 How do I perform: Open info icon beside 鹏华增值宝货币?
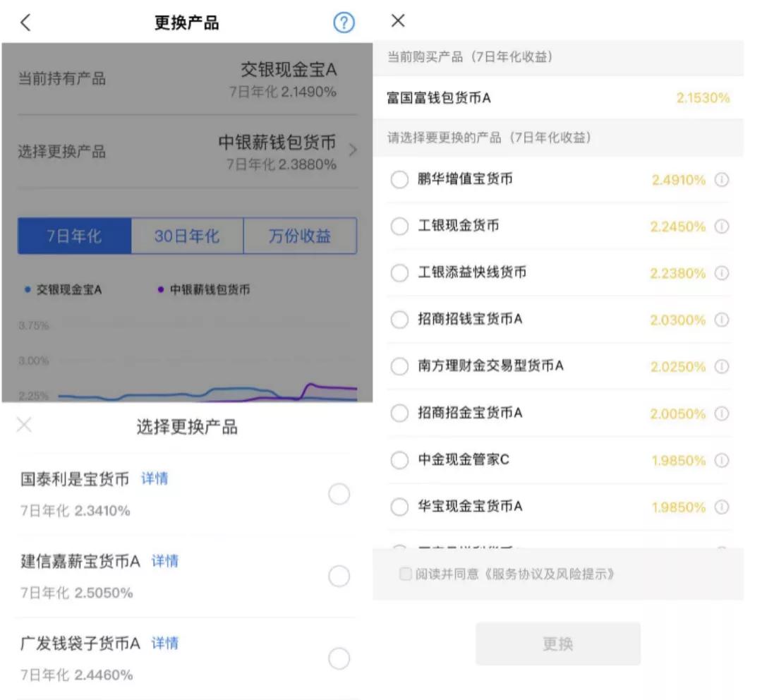720,179
